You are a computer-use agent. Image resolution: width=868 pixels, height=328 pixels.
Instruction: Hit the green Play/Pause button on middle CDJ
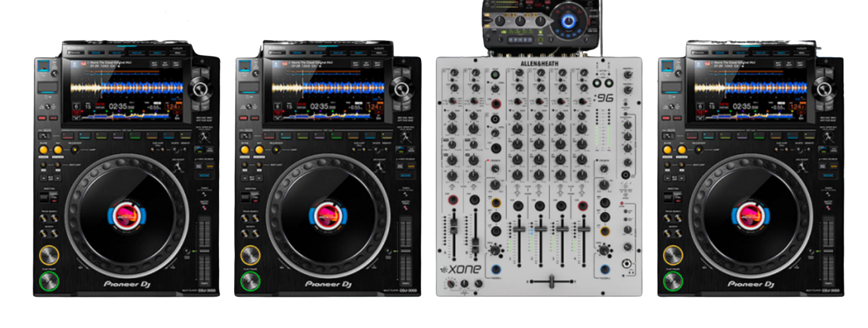pyautogui.click(x=250, y=281)
